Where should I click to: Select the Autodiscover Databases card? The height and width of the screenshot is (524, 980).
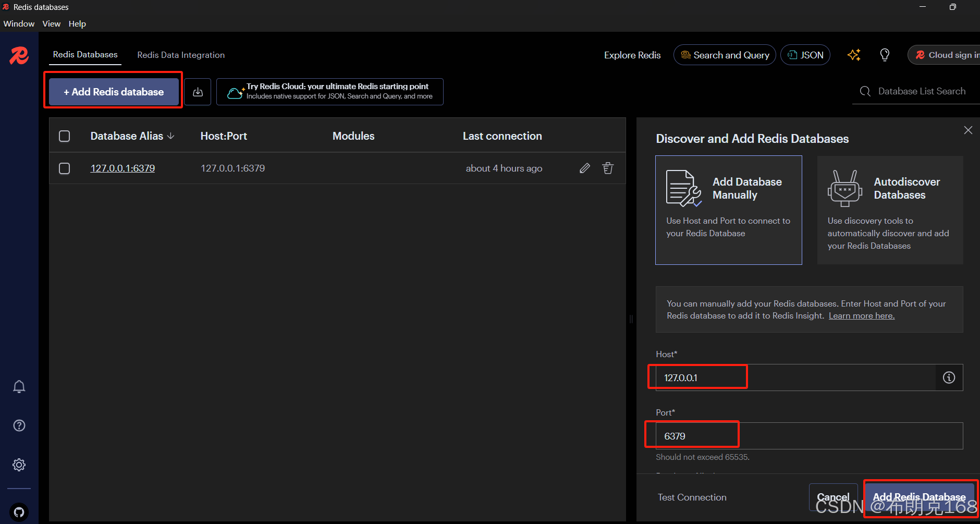[x=890, y=210]
